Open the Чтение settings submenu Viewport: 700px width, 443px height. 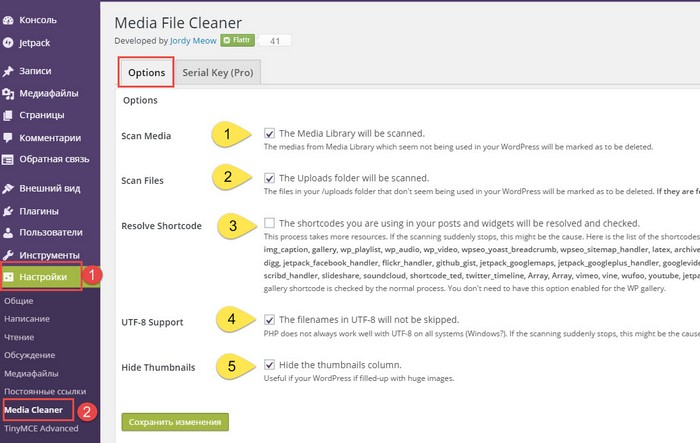click(x=19, y=337)
